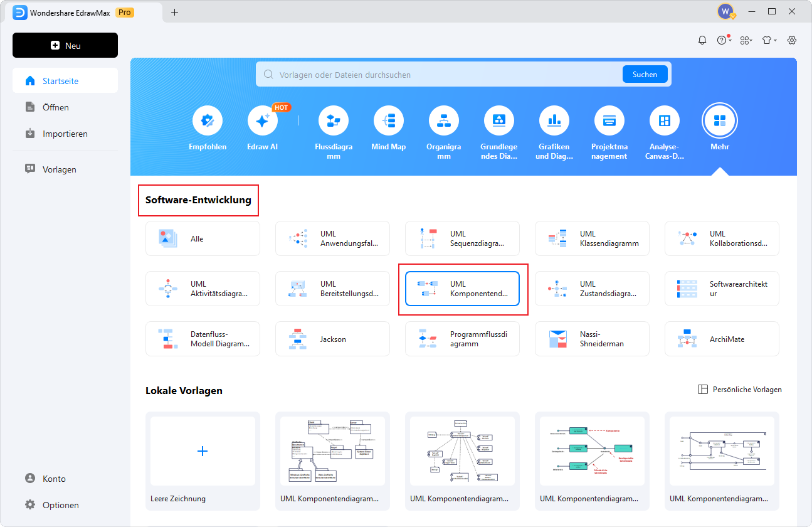Choose the Flussdiagramm category icon
Screen dimensions: 812x527
coord(333,121)
